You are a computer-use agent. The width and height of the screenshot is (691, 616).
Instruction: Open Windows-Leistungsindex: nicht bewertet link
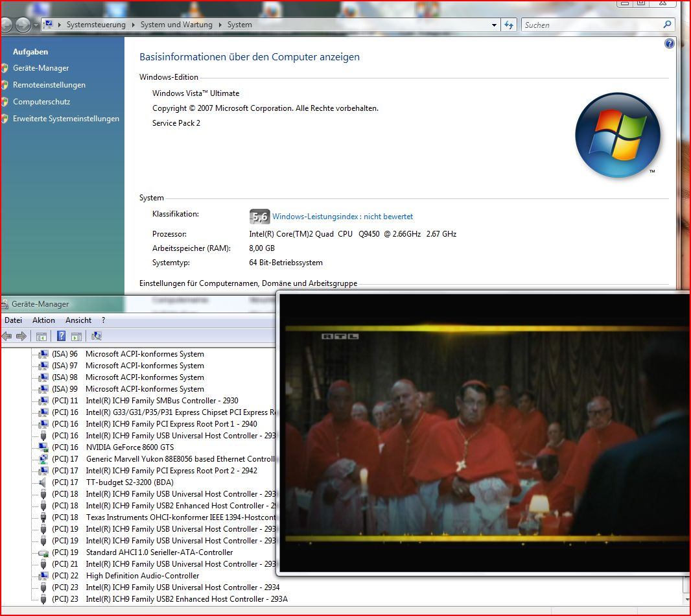pyautogui.click(x=342, y=217)
